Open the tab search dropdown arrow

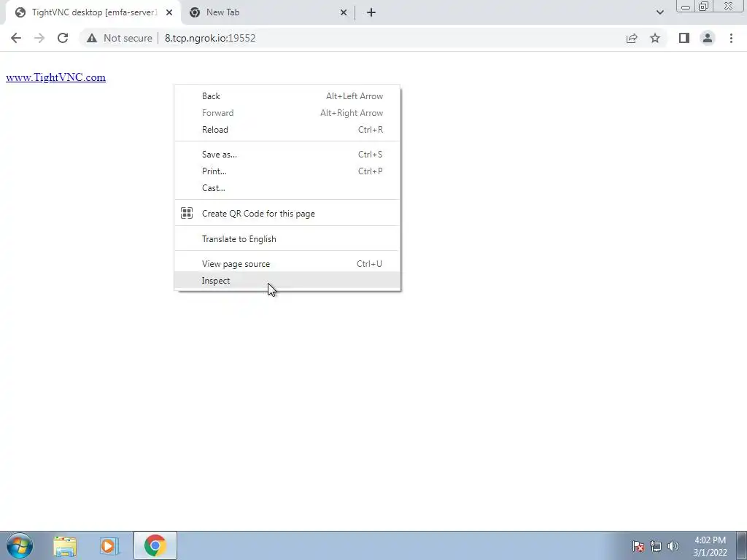pos(659,12)
